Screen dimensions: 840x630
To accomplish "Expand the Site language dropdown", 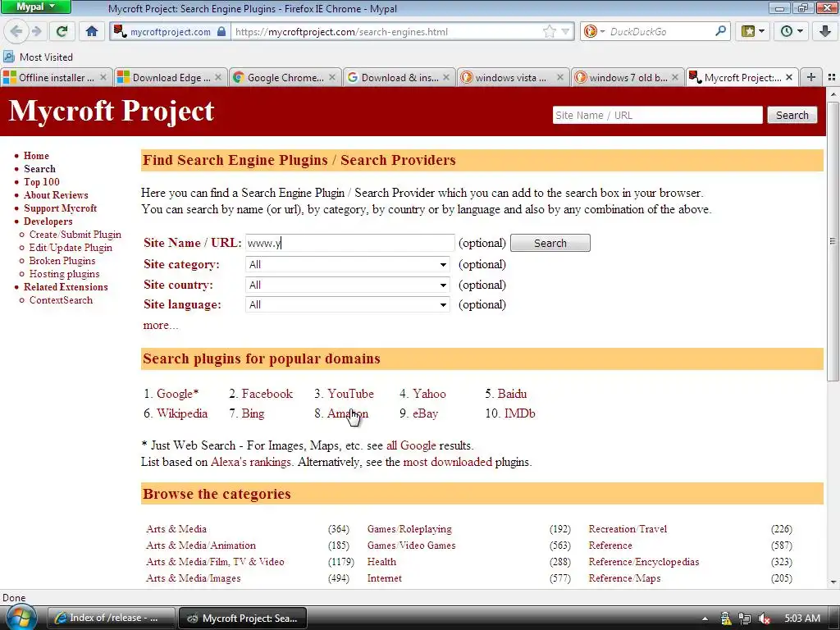I will (347, 305).
